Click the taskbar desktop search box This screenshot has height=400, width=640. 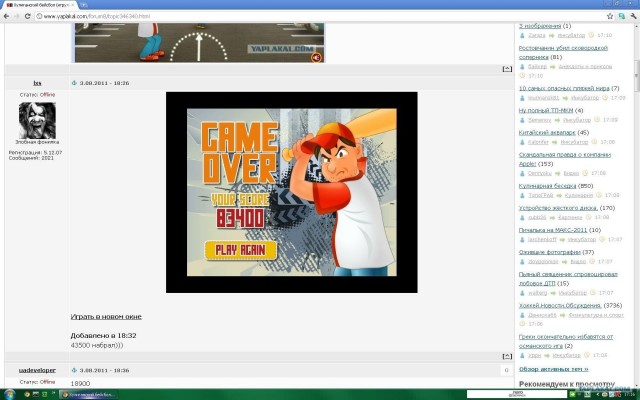click(x=517, y=394)
